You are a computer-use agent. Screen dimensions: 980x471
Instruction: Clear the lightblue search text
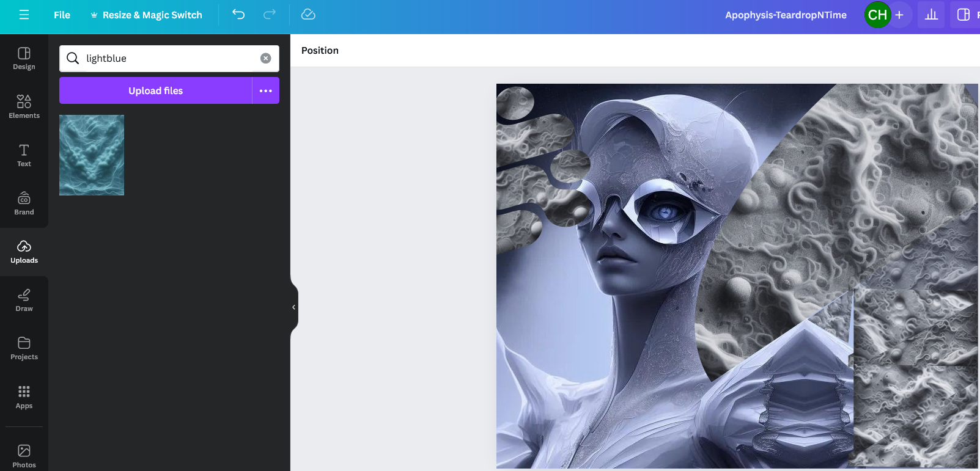(265, 58)
